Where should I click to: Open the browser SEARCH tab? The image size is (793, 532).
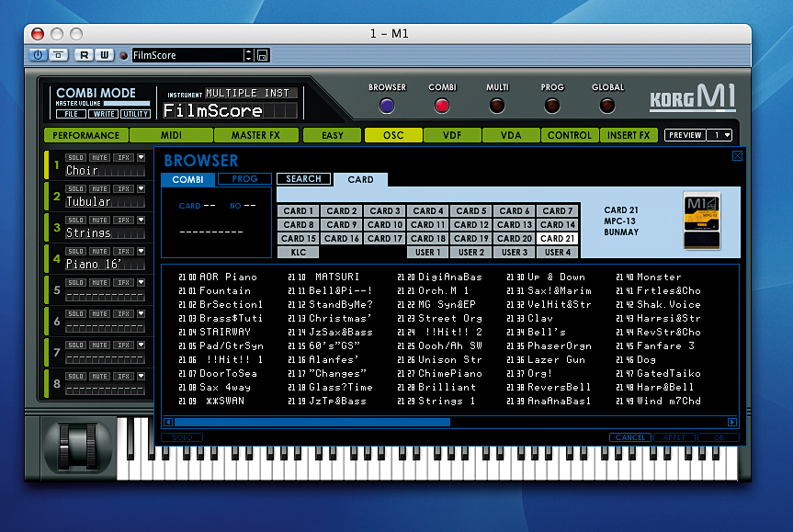click(x=303, y=179)
